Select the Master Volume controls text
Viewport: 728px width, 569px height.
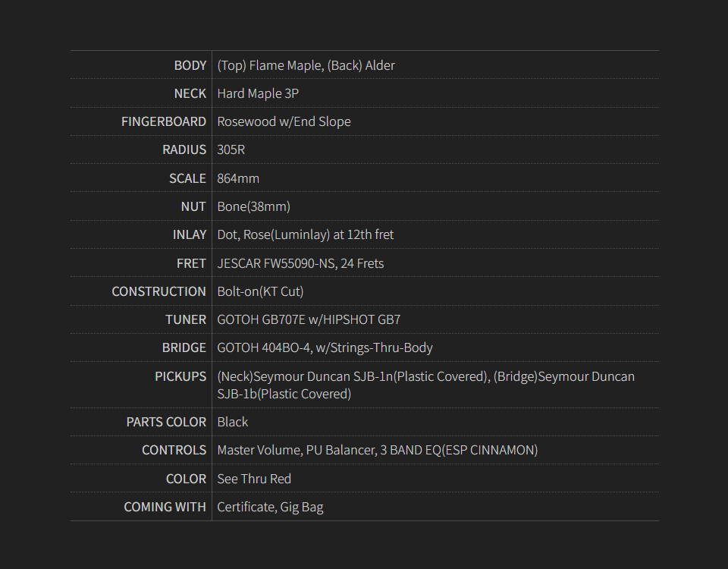(377, 450)
